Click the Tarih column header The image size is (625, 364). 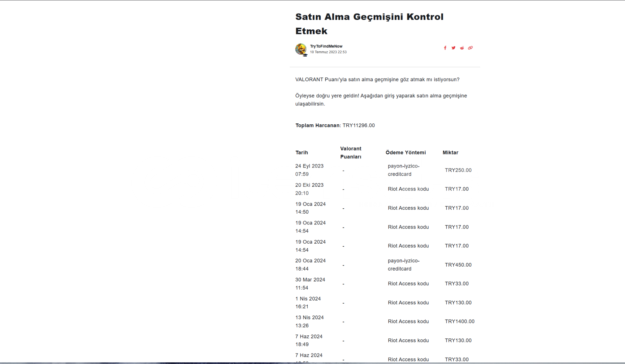point(302,153)
